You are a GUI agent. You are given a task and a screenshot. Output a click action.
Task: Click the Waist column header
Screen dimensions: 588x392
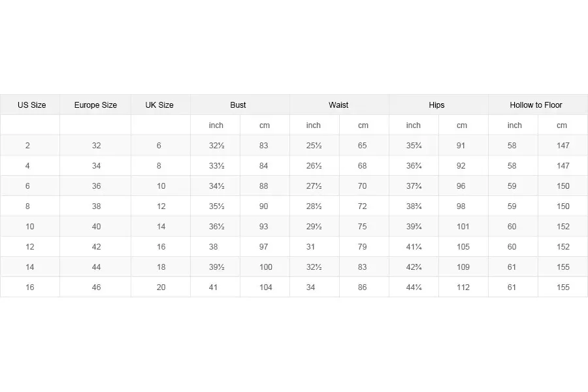338,105
